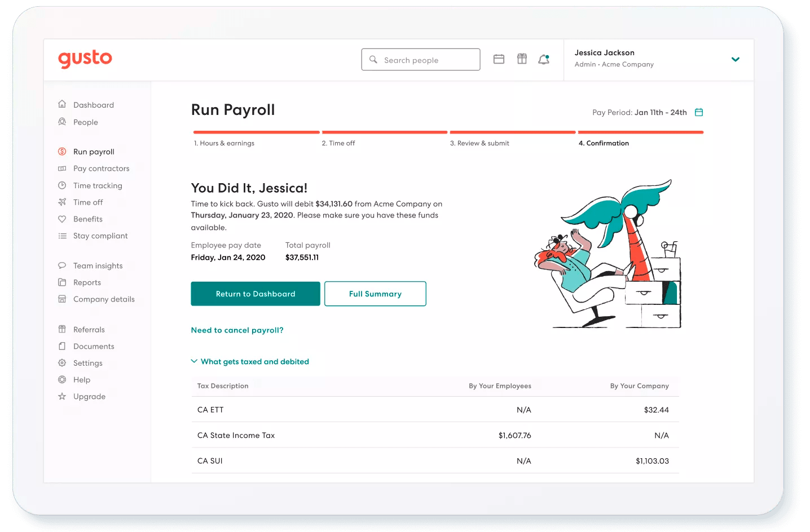Open the Full Summary
The image size is (810, 532).
pyautogui.click(x=375, y=294)
